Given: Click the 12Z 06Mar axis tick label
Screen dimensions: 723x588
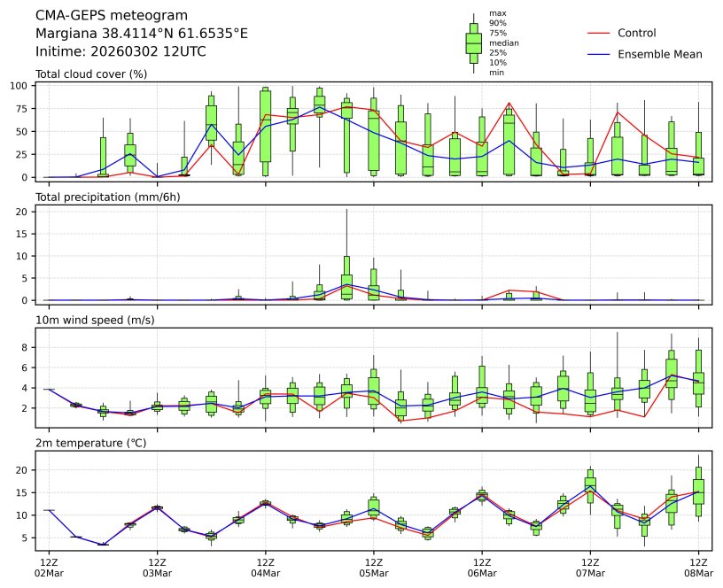Looking at the screenshot, I should [481, 568].
